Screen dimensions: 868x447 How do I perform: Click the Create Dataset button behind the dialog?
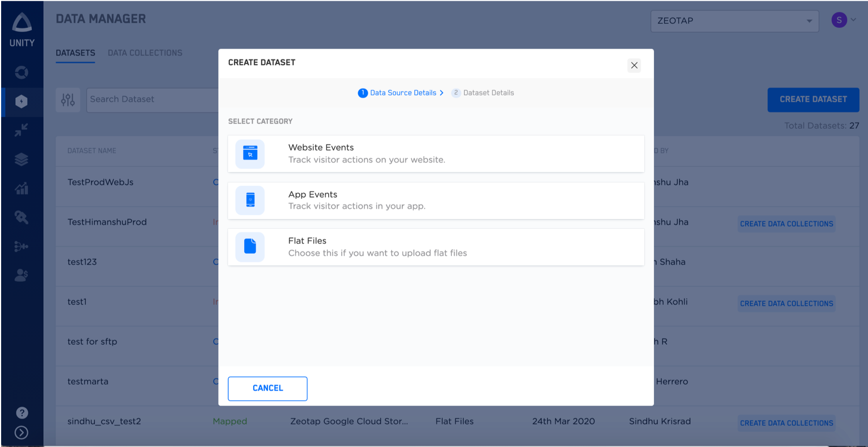click(x=813, y=99)
